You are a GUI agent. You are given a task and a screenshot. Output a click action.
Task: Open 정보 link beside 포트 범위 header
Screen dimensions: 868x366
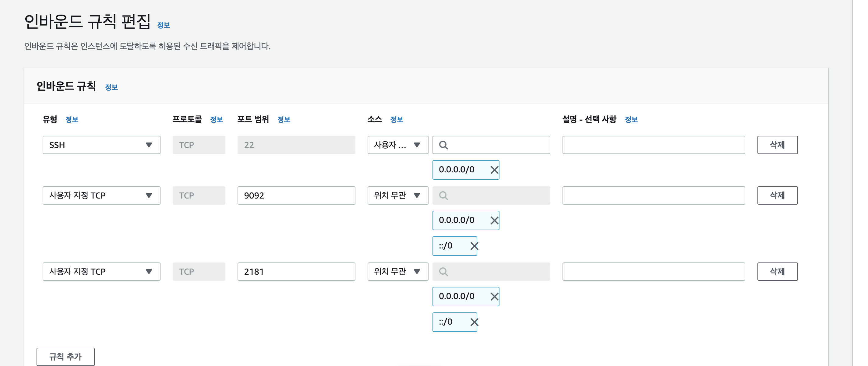[x=283, y=119]
